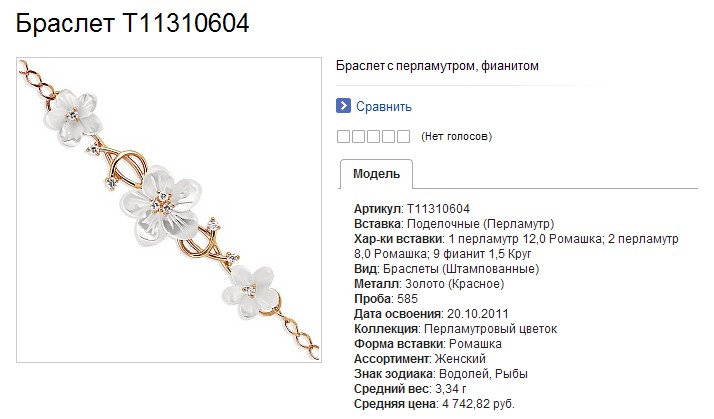The width and height of the screenshot is (714, 419).
Task: Click the Нет голосов rating label
Action: pyautogui.click(x=456, y=136)
